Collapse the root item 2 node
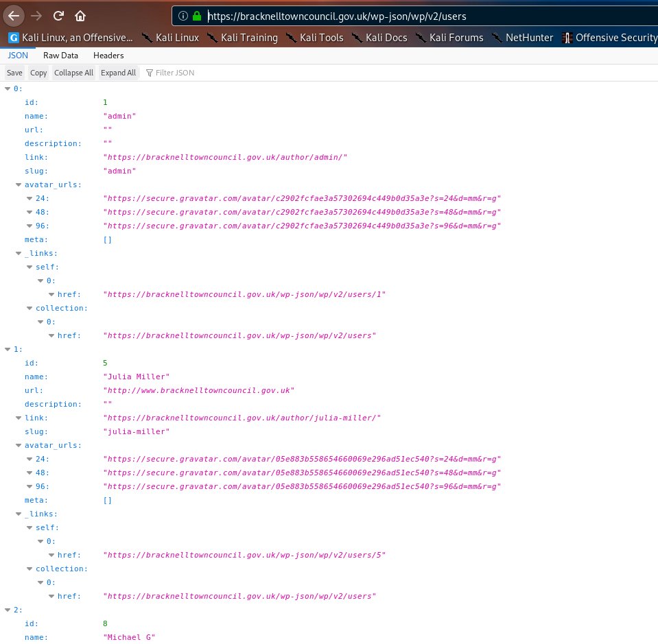This screenshot has width=658, height=644. pyautogui.click(x=8, y=610)
